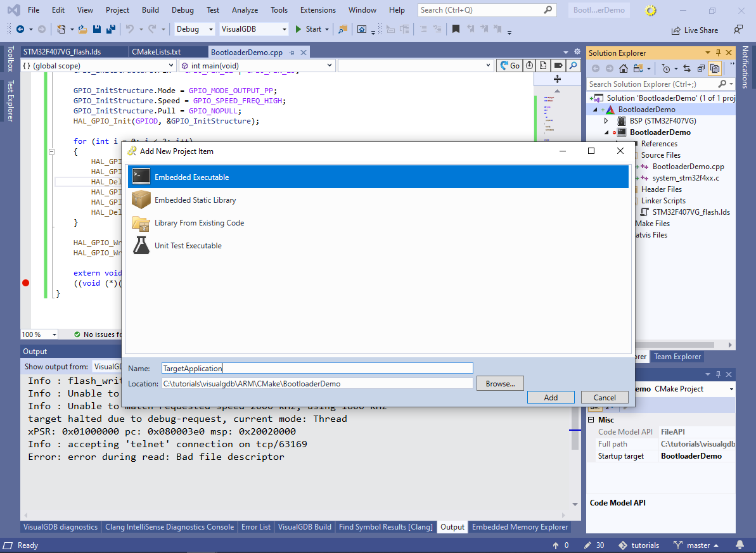This screenshot has width=756, height=553.
Task: Click Pending Changes Filter clock icon
Action: pyautogui.click(x=666, y=68)
